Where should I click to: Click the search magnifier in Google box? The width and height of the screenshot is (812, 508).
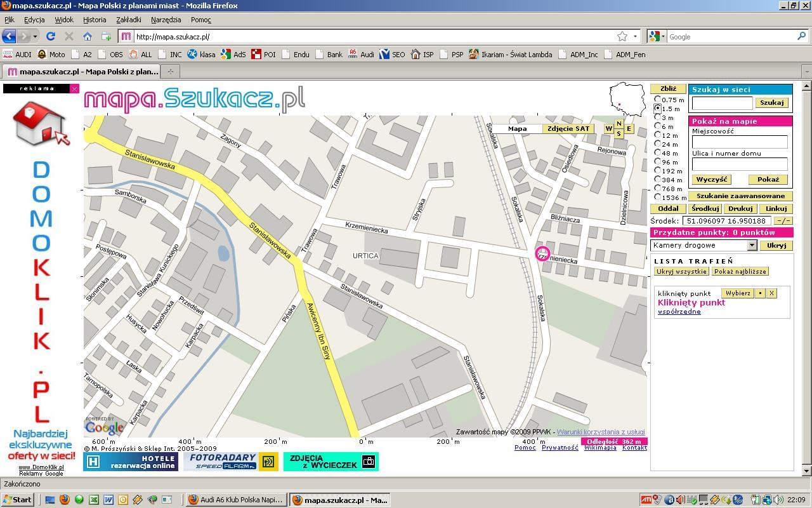pos(801,36)
